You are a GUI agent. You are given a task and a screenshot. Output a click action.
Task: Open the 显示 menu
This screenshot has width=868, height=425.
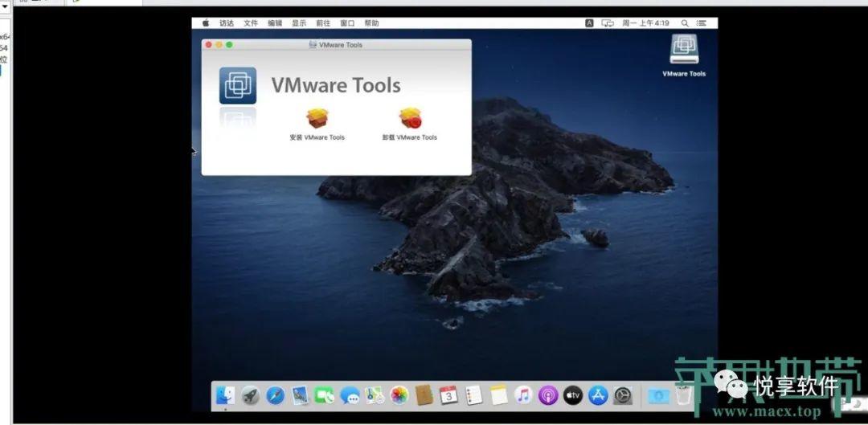point(299,23)
